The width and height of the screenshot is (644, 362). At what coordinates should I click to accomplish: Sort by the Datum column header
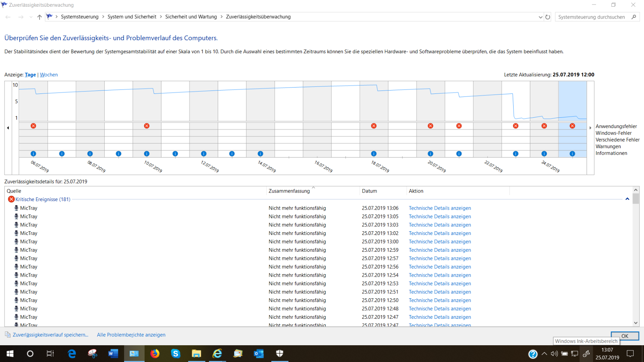(x=383, y=191)
